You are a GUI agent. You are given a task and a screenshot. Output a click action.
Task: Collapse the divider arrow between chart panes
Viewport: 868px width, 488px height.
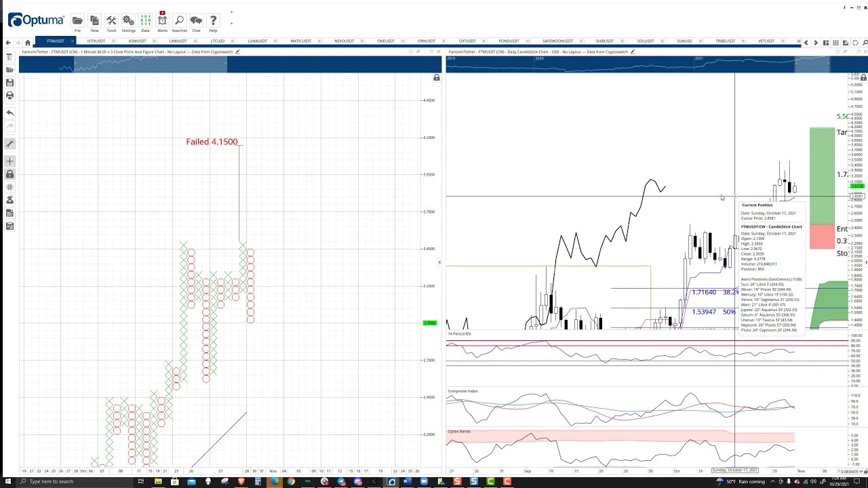[x=439, y=262]
